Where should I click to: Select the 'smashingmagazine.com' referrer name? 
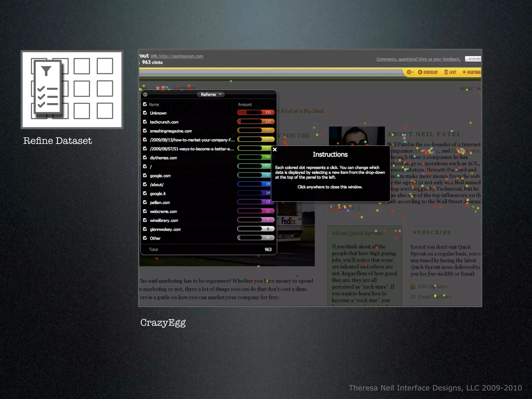click(x=171, y=131)
